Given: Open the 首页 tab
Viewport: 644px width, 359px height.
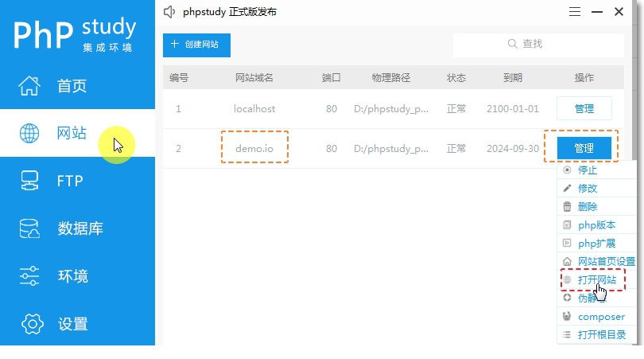Looking at the screenshot, I should (x=77, y=86).
